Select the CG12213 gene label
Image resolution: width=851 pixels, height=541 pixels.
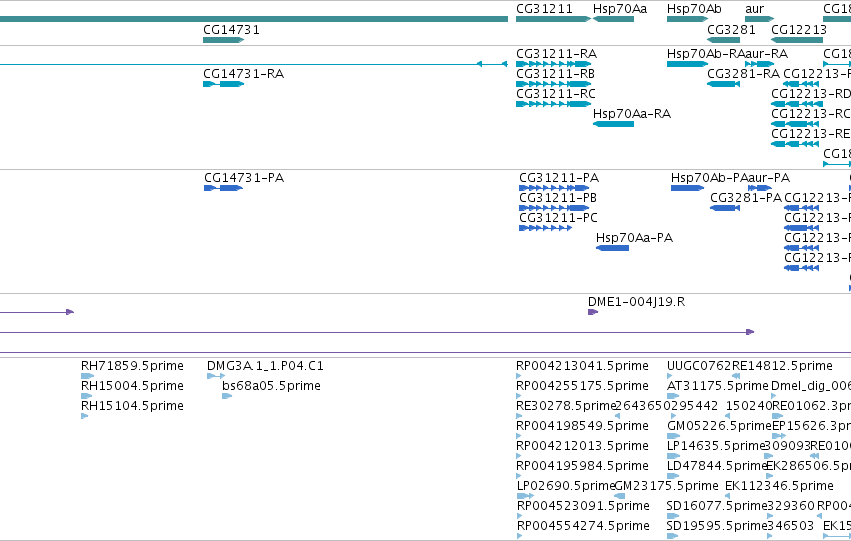click(799, 30)
